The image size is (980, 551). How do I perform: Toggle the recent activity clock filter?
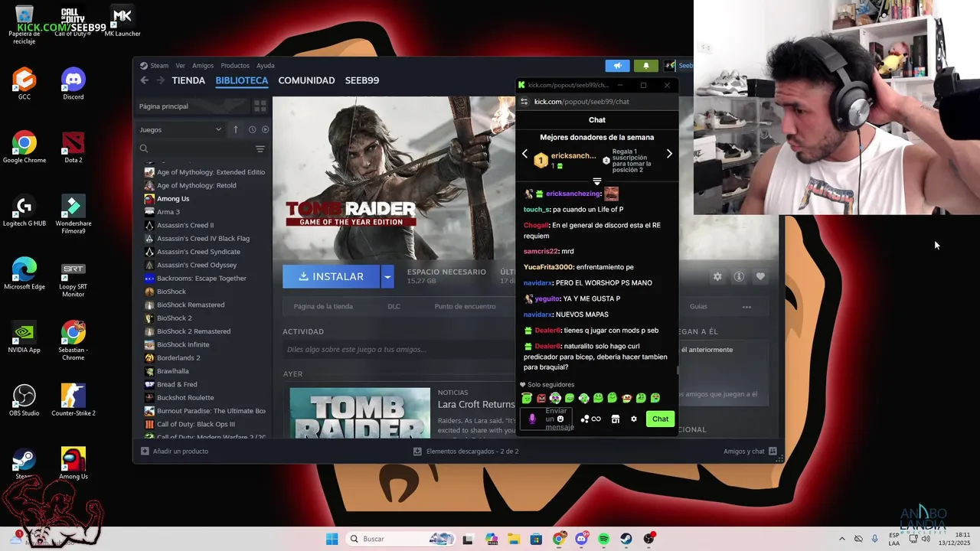(252, 129)
